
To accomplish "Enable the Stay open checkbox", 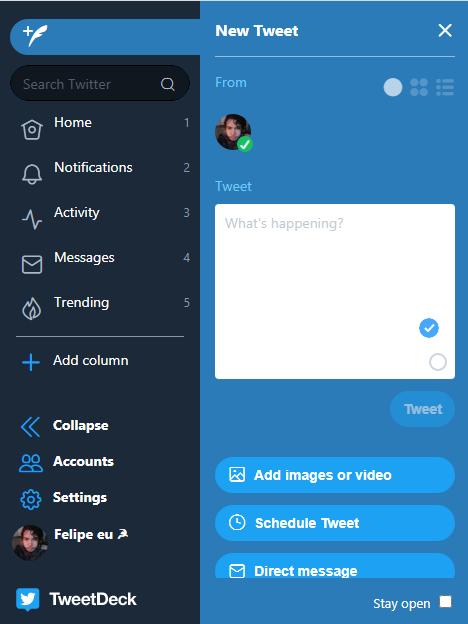I will coord(445,602).
